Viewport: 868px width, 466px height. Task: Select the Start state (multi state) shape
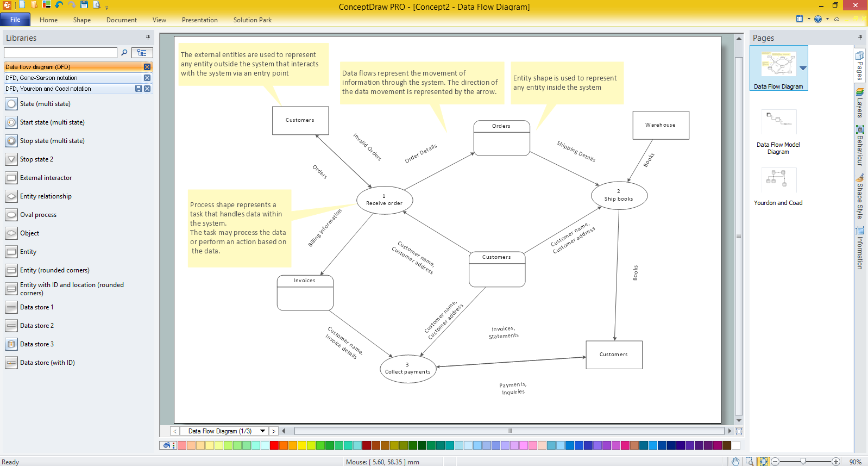pos(11,122)
